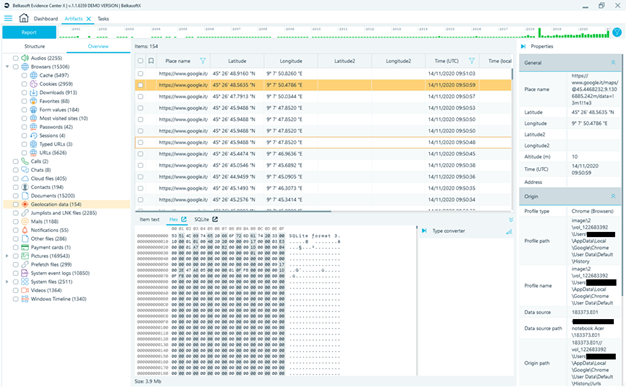Expand the Pictures tree node
Screen dimensions: 626x387
click(x=7, y=256)
